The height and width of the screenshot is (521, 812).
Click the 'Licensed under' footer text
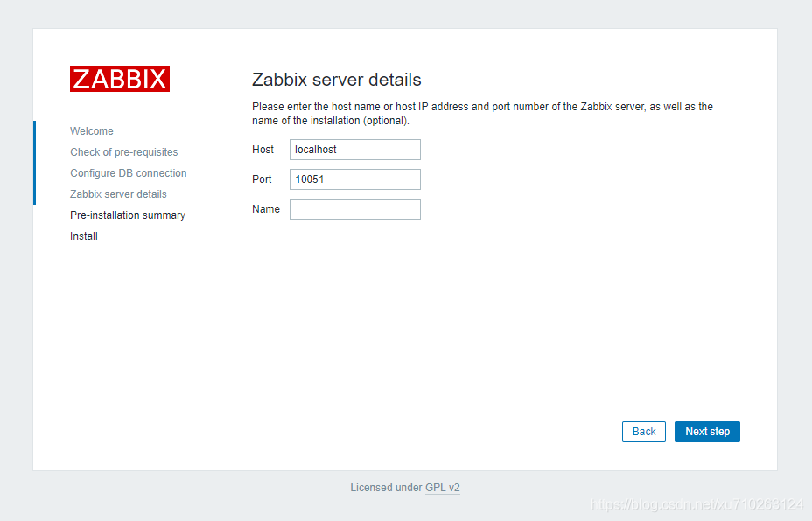point(386,488)
